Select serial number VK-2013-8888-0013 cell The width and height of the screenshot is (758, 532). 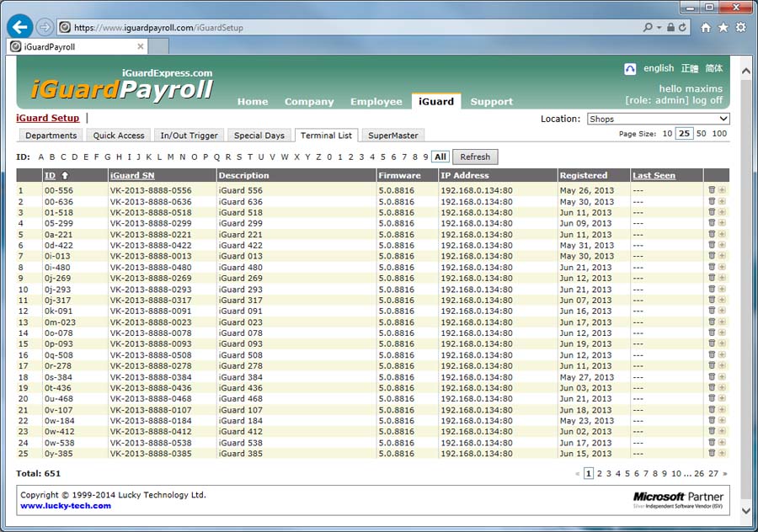151,256
